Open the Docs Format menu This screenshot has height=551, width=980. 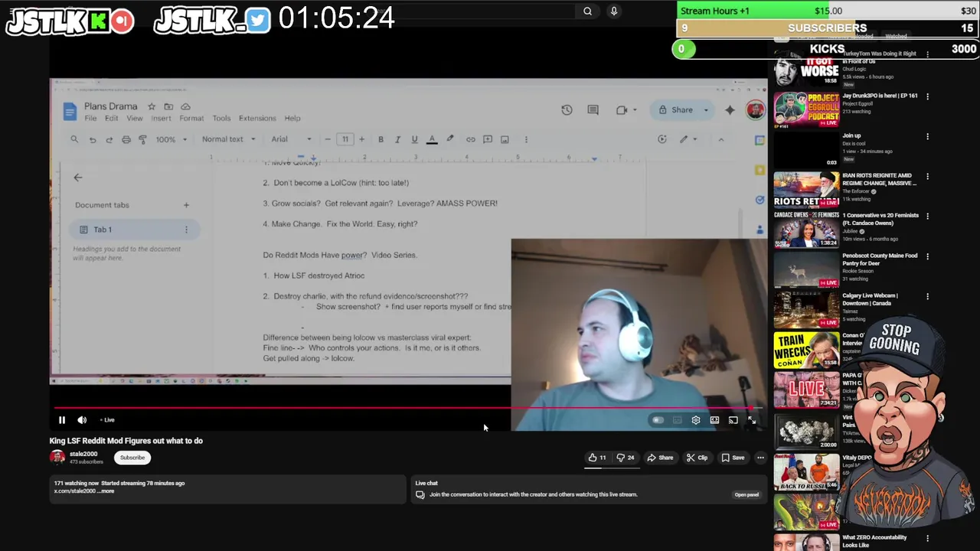[x=191, y=119]
